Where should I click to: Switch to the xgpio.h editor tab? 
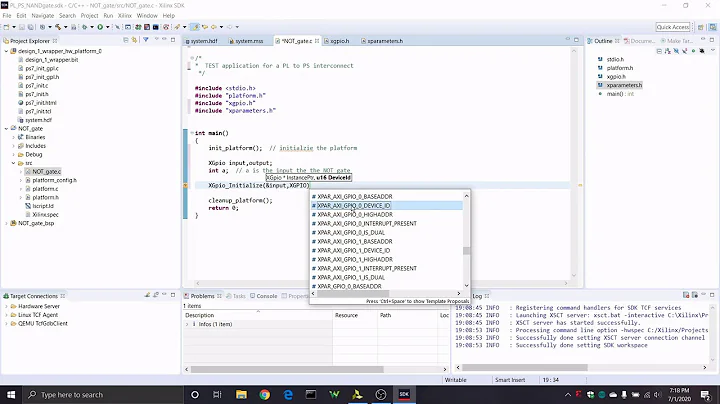(337, 41)
